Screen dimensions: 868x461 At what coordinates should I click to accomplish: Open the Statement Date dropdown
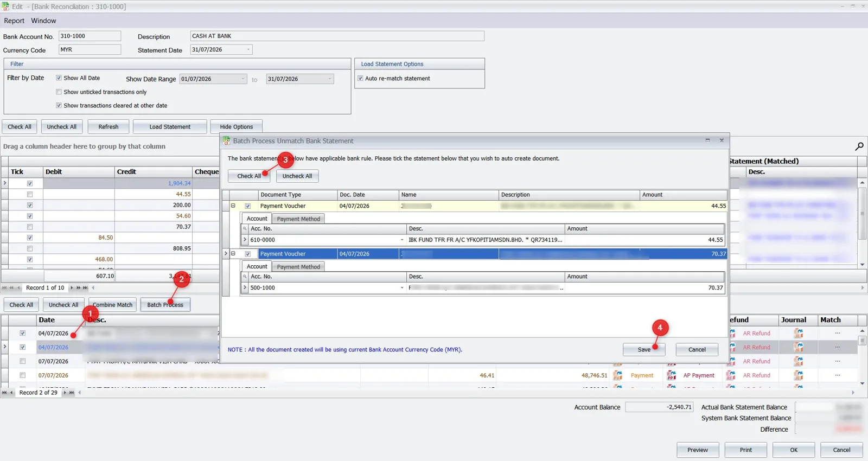coord(248,50)
